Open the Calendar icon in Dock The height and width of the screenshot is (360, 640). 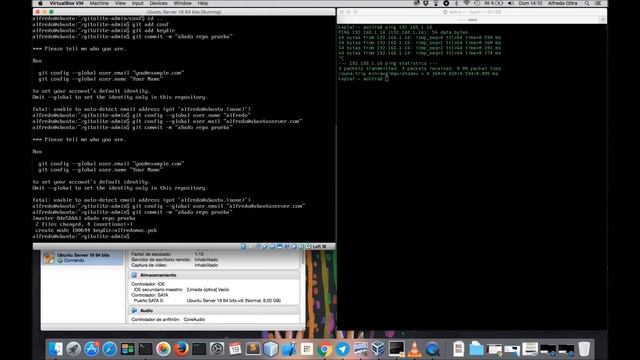[x=235, y=349]
